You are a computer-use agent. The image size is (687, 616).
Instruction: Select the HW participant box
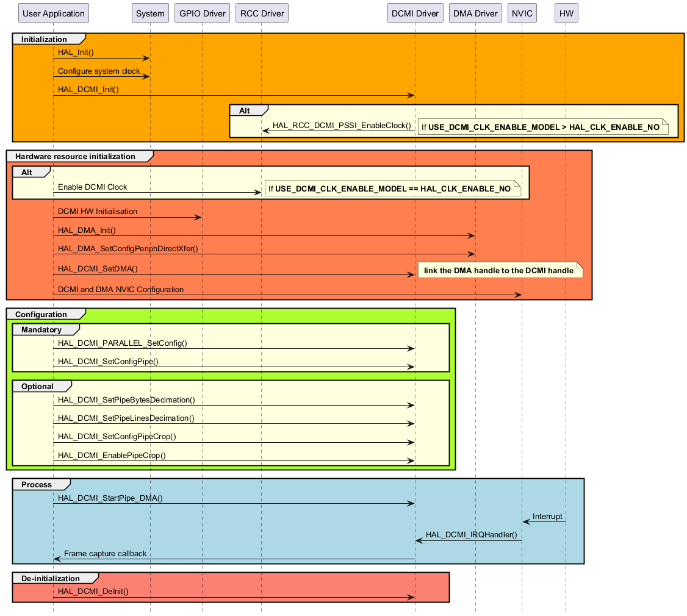click(566, 13)
